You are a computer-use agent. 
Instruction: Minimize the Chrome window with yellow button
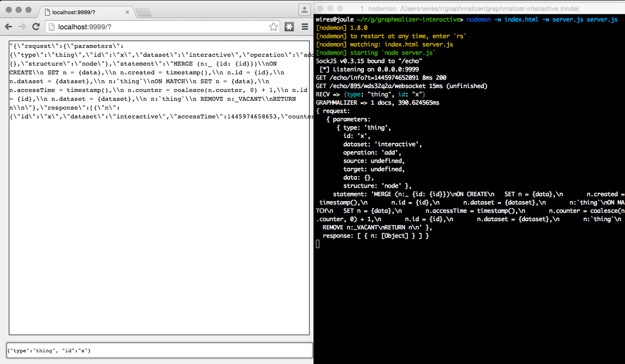pos(18,10)
